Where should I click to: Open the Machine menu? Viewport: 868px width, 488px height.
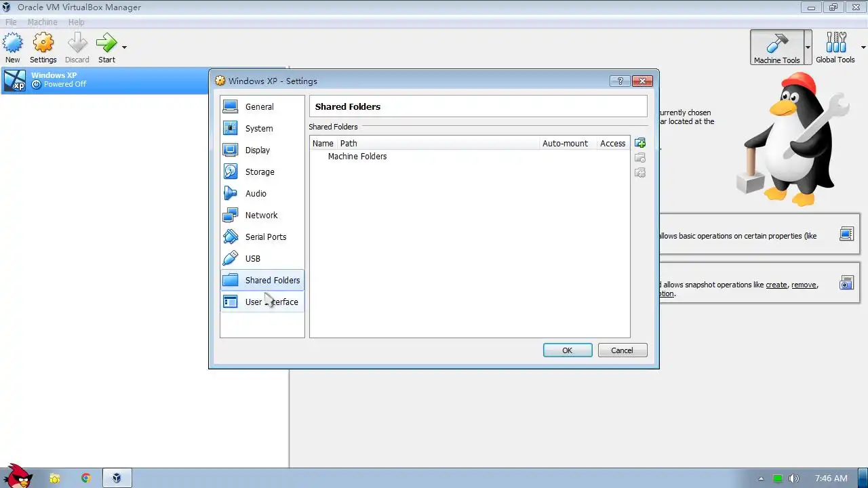pos(42,22)
